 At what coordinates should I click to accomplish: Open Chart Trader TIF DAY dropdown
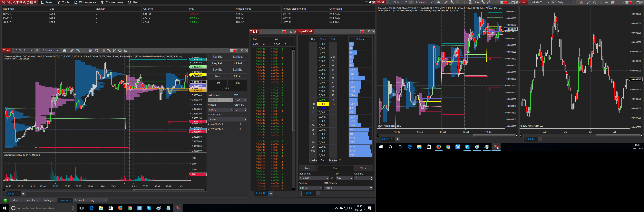click(240, 100)
